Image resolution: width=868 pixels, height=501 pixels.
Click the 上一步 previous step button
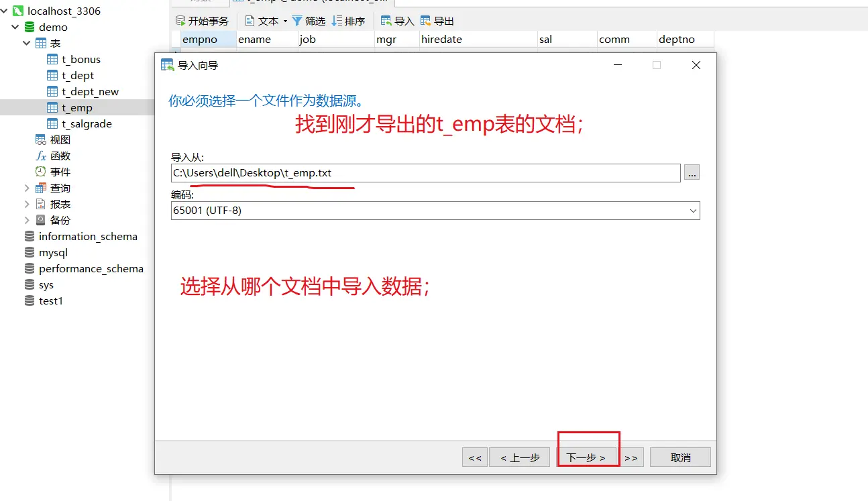coord(520,457)
